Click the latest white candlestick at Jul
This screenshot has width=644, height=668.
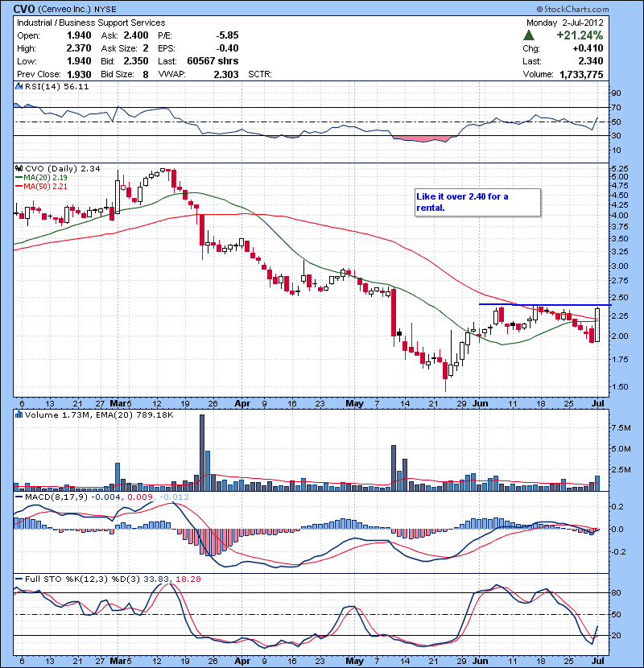(597, 324)
